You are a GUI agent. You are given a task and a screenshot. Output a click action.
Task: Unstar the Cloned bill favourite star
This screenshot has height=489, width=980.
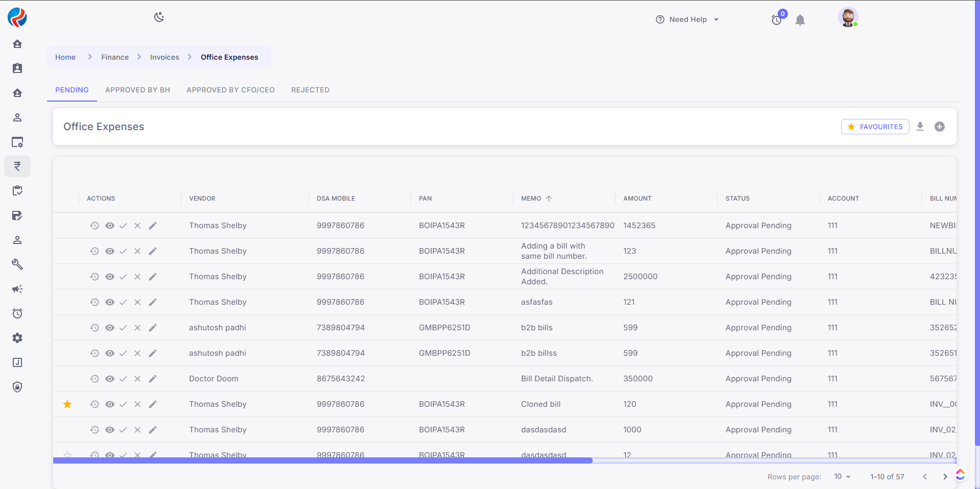[67, 404]
